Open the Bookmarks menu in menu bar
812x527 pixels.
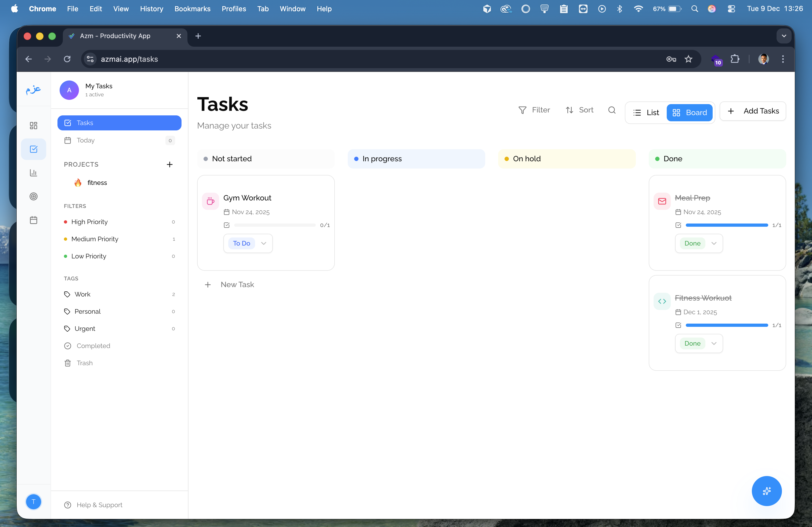(192, 9)
